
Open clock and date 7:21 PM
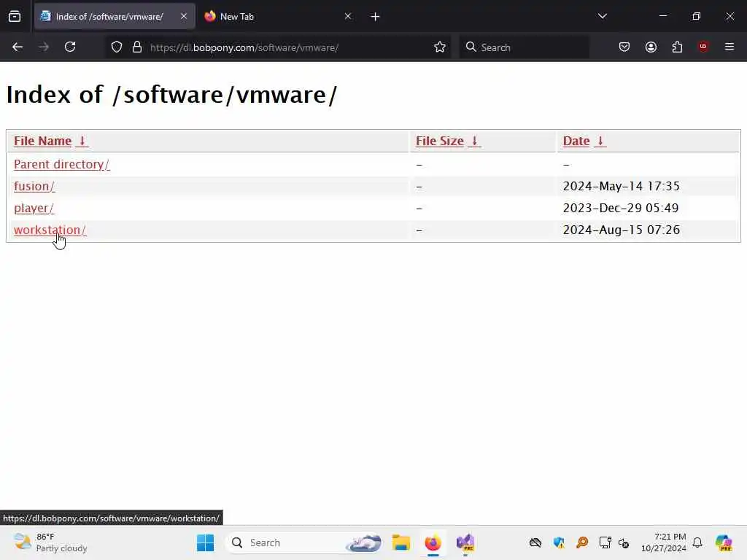tap(663, 542)
